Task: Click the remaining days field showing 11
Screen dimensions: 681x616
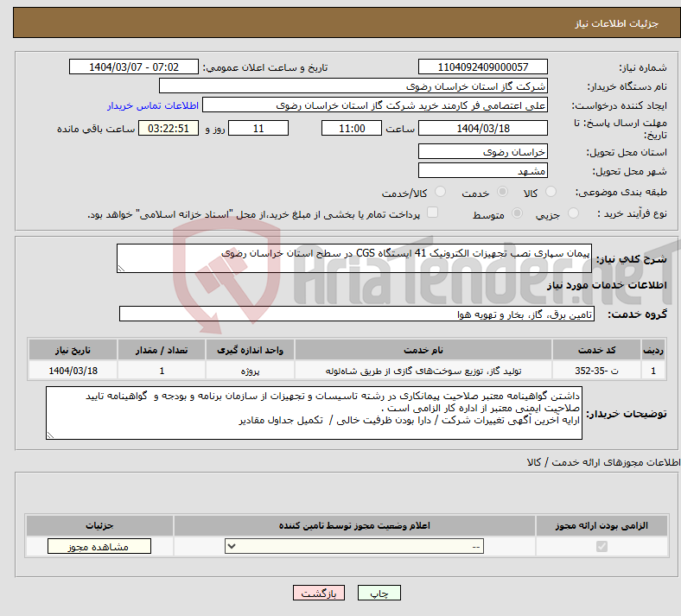Action: pos(258,129)
